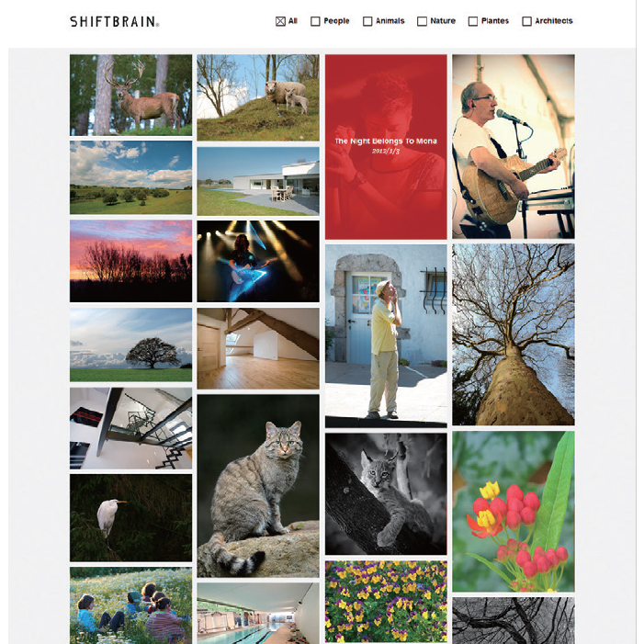Open The Night Belongs To Mona card
The width and height of the screenshot is (644, 644).
click(x=386, y=147)
